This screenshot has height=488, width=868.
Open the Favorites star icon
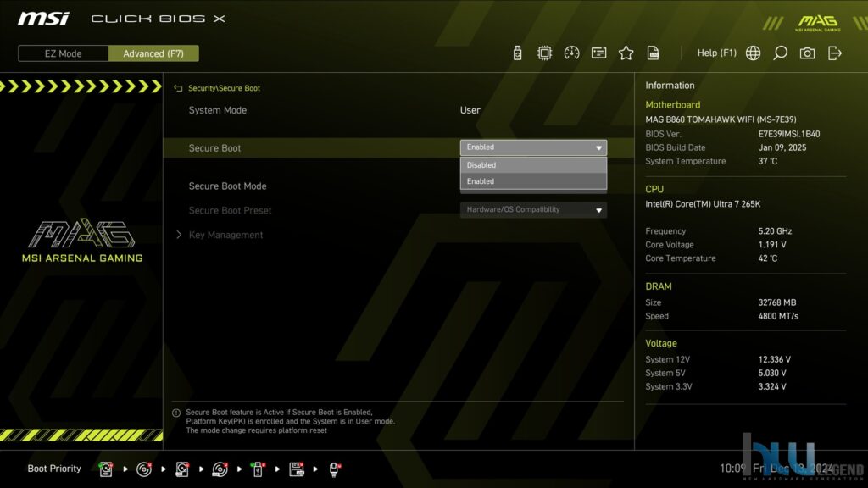point(626,53)
